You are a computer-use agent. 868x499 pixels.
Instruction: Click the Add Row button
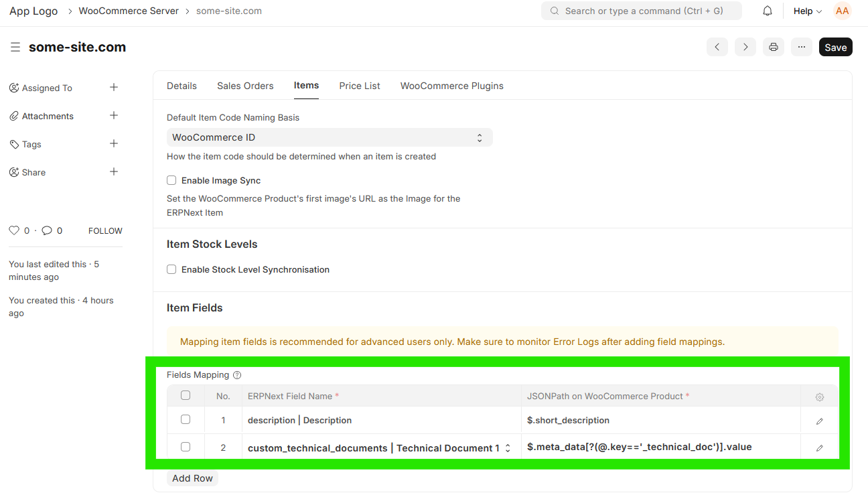tap(192, 478)
